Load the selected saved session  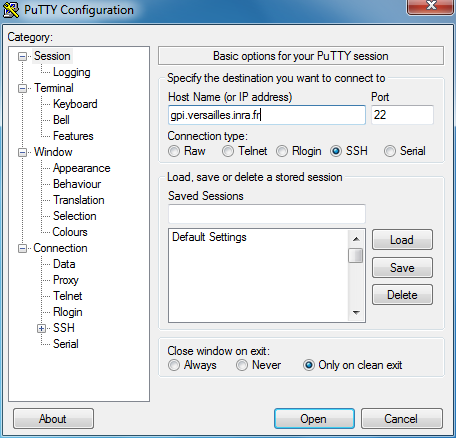click(x=402, y=240)
